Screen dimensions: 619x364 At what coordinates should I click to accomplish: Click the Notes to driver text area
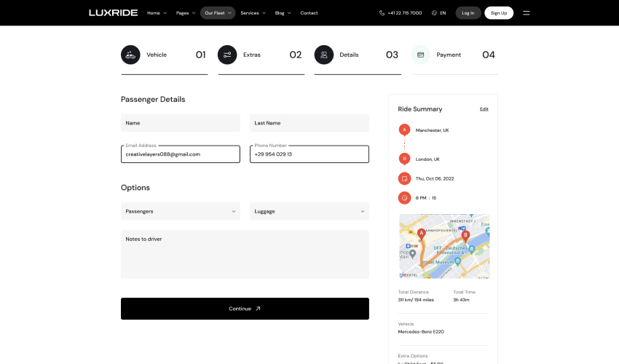(x=245, y=254)
